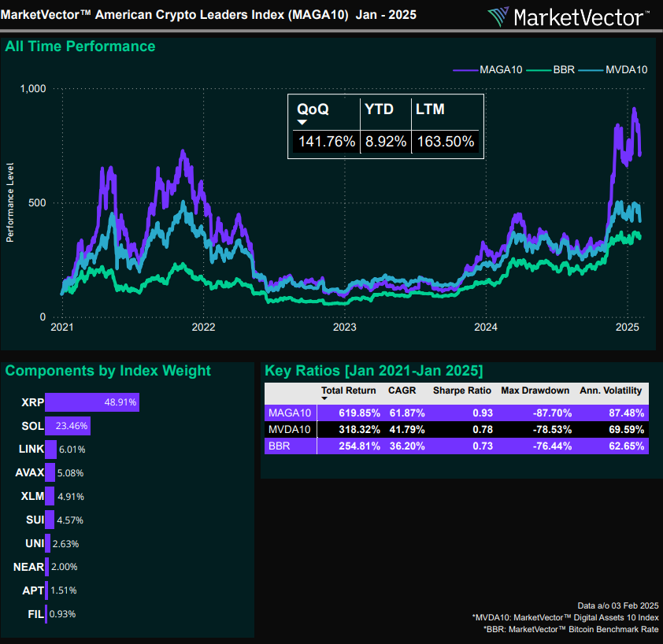
Task: Click the 2021 x-axis label
Action: pyautogui.click(x=62, y=327)
